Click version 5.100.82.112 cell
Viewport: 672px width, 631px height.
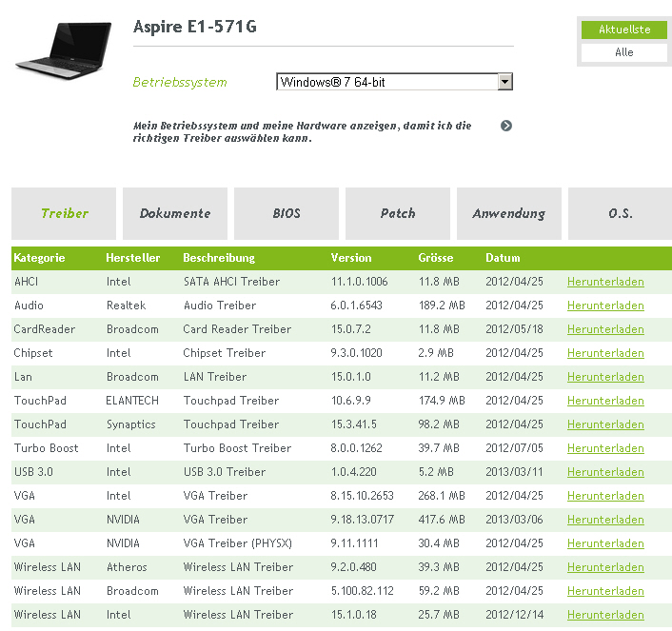click(362, 591)
